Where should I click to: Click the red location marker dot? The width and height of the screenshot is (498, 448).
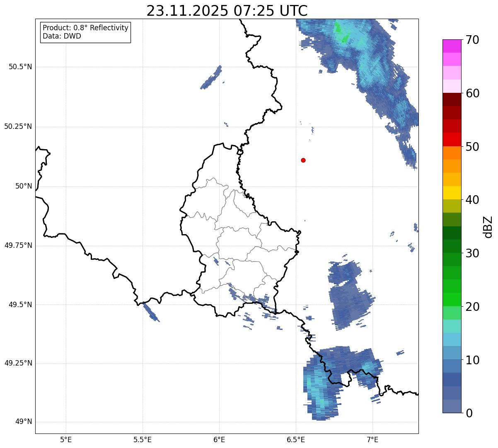pos(303,160)
